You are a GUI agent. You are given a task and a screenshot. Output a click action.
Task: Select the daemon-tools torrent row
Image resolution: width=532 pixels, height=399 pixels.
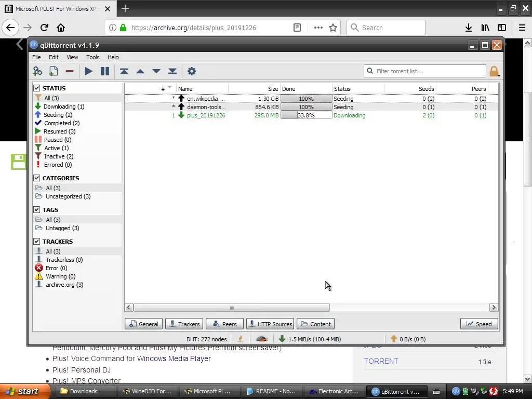311,107
